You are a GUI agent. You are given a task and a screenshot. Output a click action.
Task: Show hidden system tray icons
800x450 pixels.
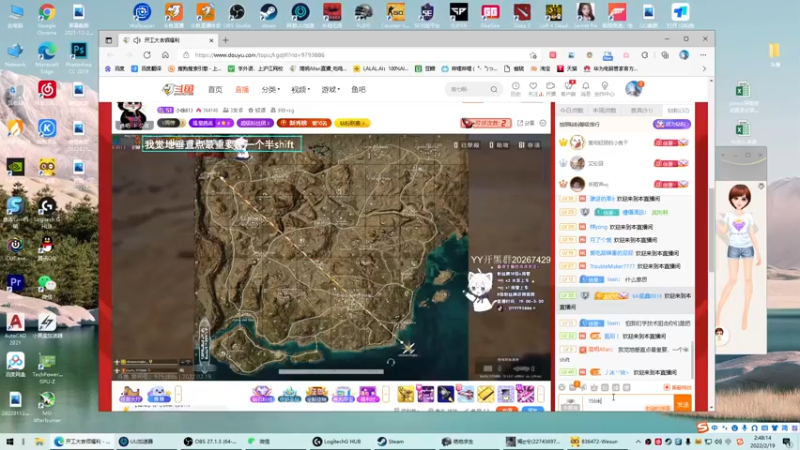[x=638, y=441]
